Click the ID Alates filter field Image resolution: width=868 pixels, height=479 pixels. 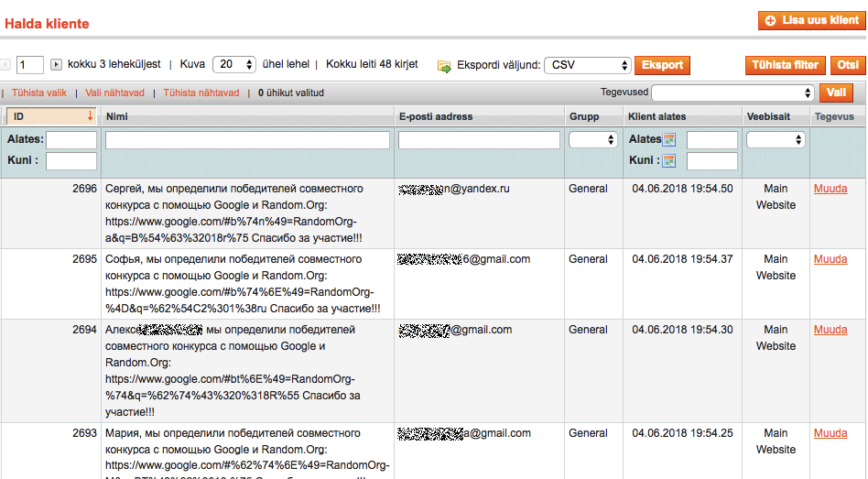(71, 140)
